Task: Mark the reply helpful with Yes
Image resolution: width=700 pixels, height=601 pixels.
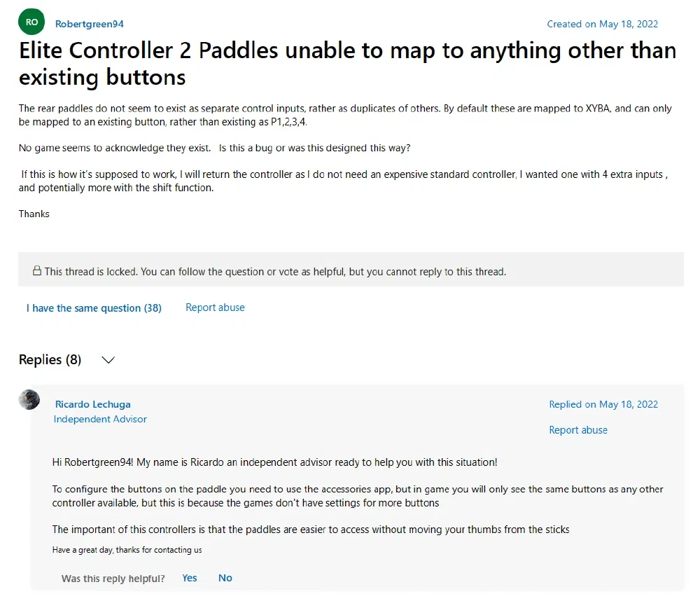Action: [x=190, y=578]
